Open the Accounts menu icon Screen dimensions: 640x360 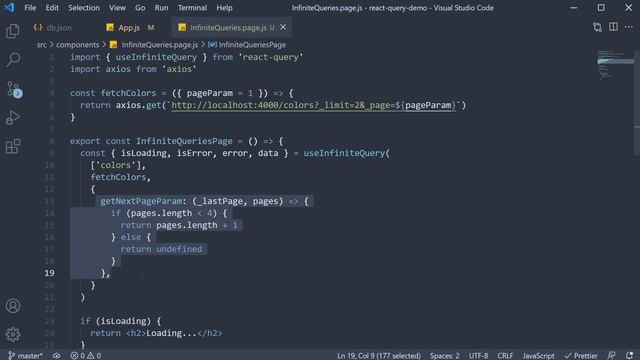click(x=13, y=306)
